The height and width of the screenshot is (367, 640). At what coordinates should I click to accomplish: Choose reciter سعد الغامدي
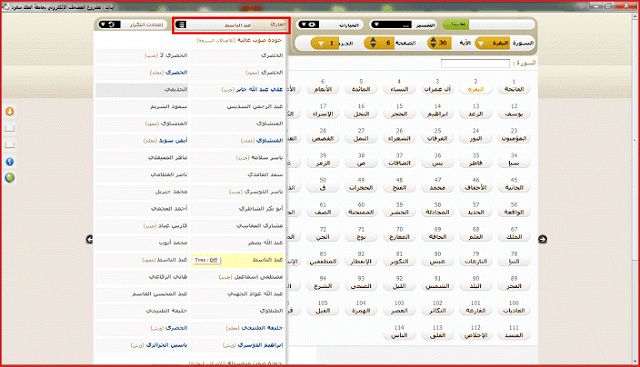pyautogui.click(x=238, y=175)
